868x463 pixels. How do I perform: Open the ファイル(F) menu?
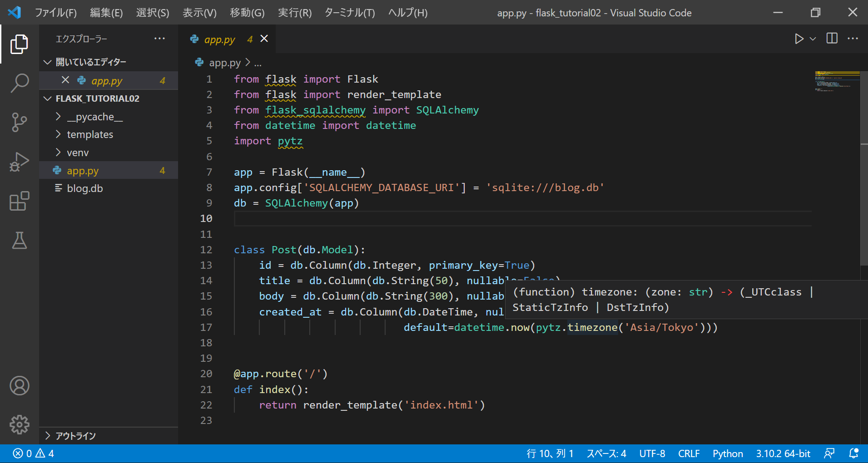[56, 13]
